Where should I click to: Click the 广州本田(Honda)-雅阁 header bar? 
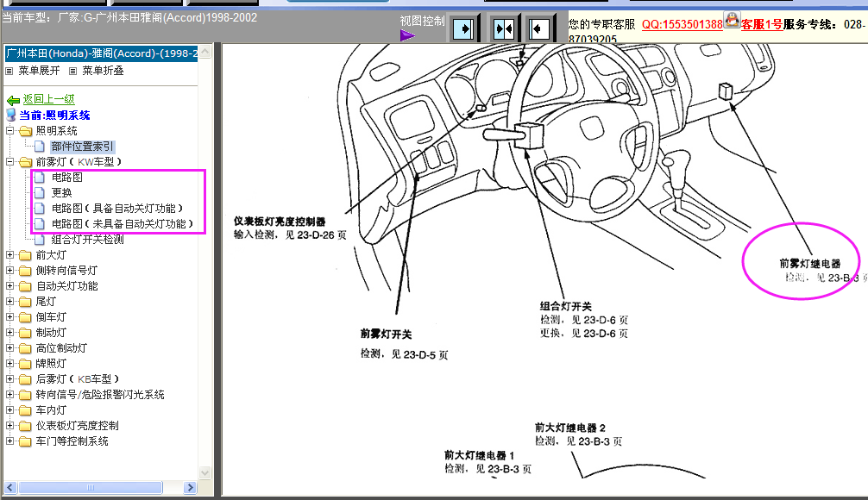[101, 53]
